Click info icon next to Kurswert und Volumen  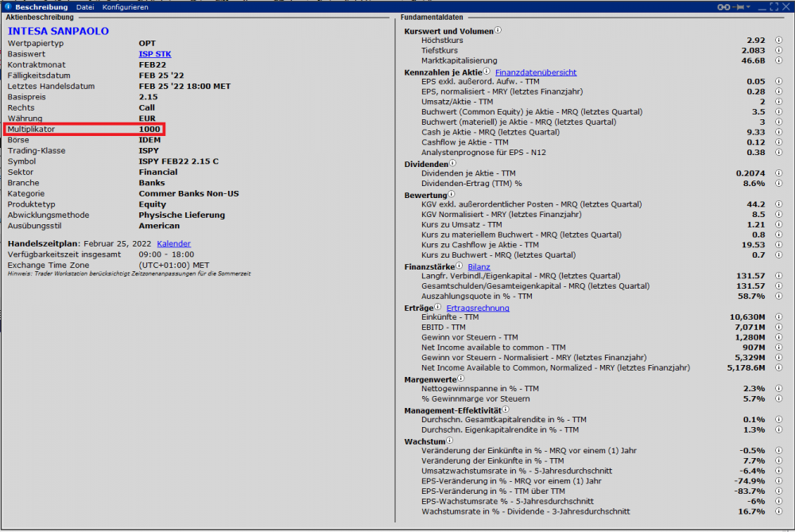[x=498, y=30]
